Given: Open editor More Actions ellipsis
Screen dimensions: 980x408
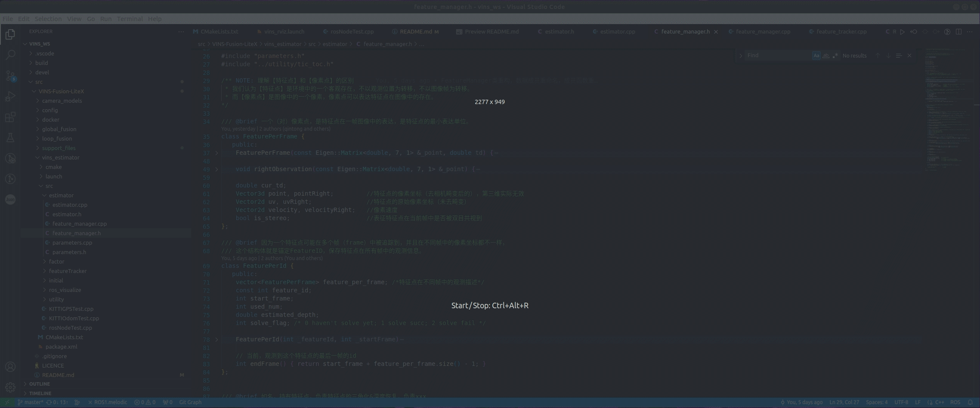Looking at the screenshot, I should 970,32.
